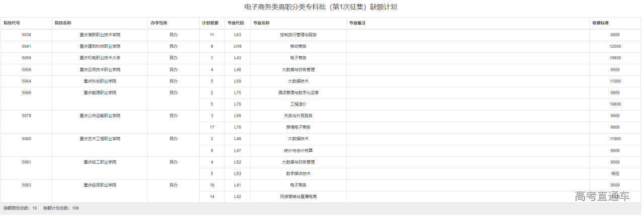Click 重庆经贸职业学院 school name

(x=100, y=185)
